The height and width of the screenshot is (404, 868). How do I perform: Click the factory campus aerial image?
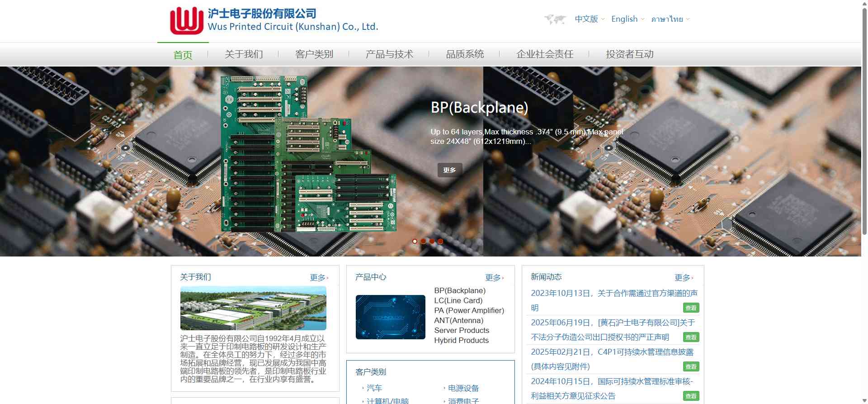click(253, 308)
